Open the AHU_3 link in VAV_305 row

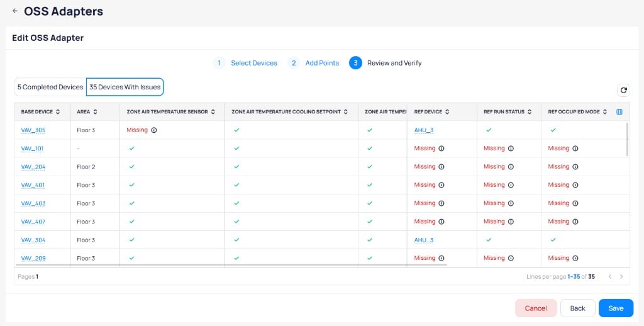(x=424, y=130)
